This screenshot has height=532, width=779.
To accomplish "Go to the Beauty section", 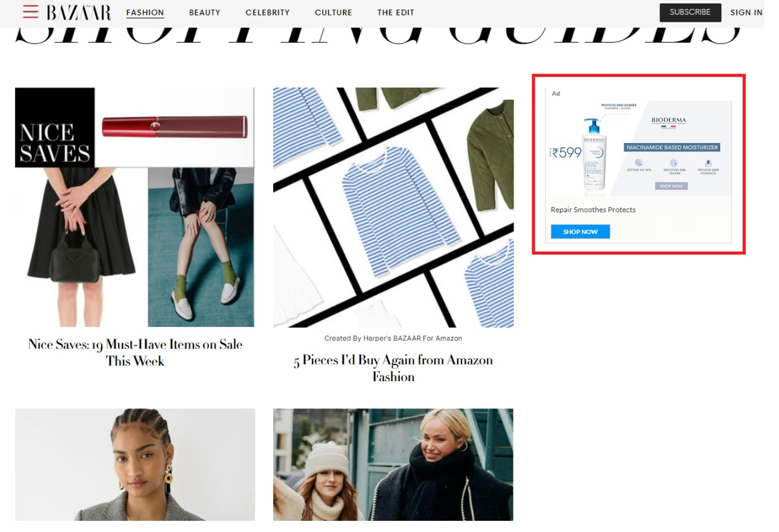I will (205, 12).
